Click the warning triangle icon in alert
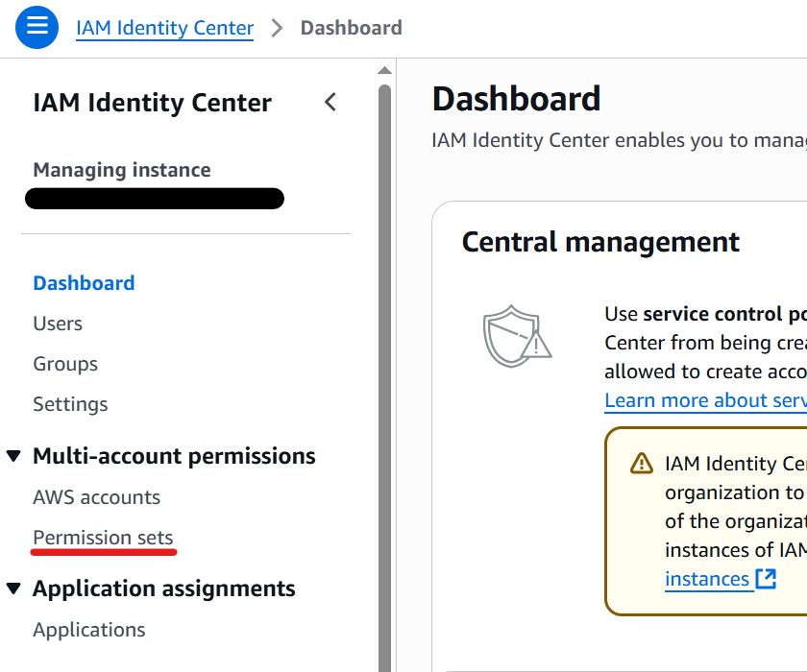Viewport: 807px width, 672px height. (x=642, y=464)
